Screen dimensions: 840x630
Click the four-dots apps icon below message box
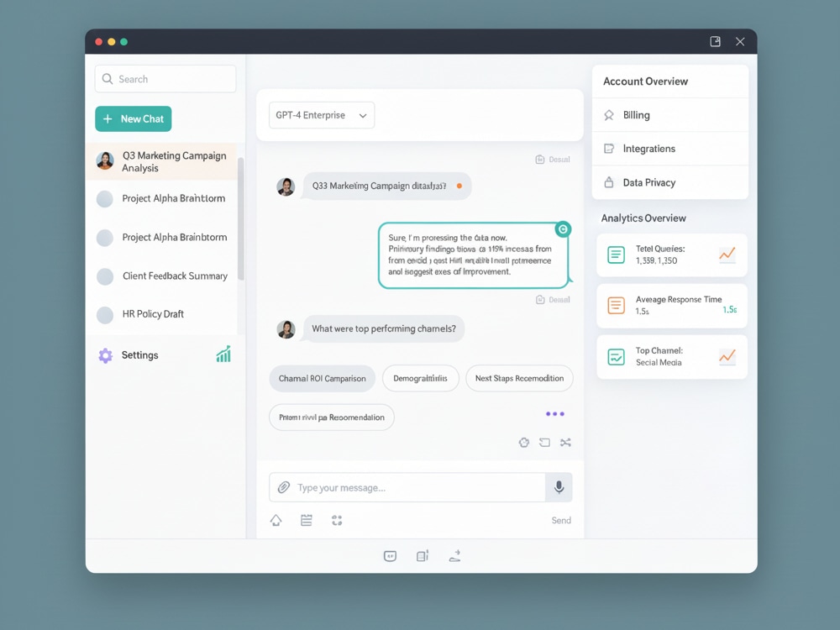[337, 520]
